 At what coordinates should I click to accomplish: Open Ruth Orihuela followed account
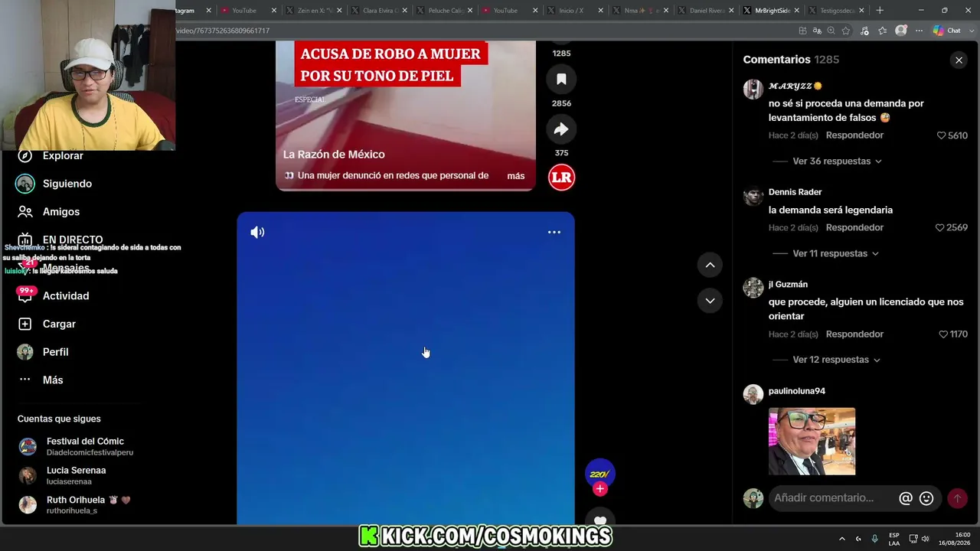75,505
